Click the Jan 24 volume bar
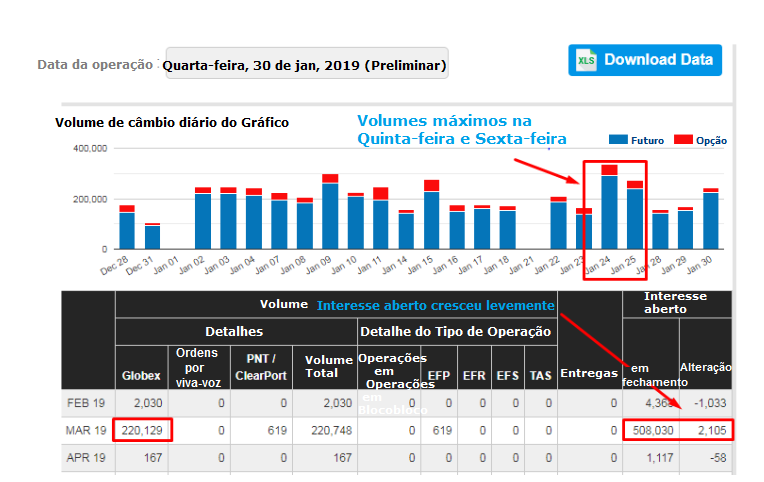The width and height of the screenshot is (764, 482). click(609, 210)
